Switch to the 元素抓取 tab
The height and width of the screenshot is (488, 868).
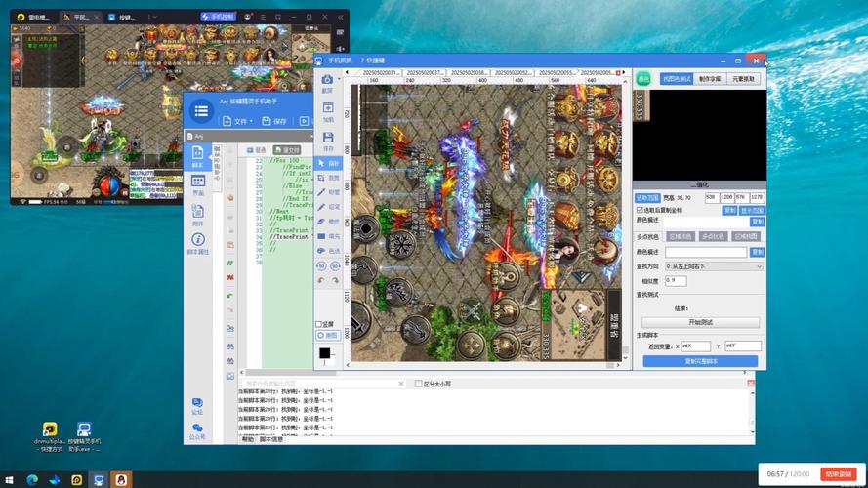[745, 78]
